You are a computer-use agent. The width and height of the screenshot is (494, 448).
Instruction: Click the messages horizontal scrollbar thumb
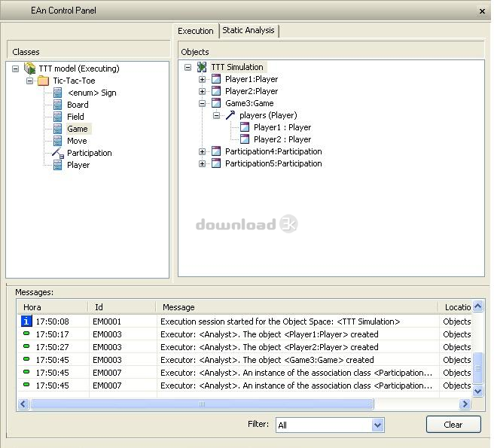202,404
